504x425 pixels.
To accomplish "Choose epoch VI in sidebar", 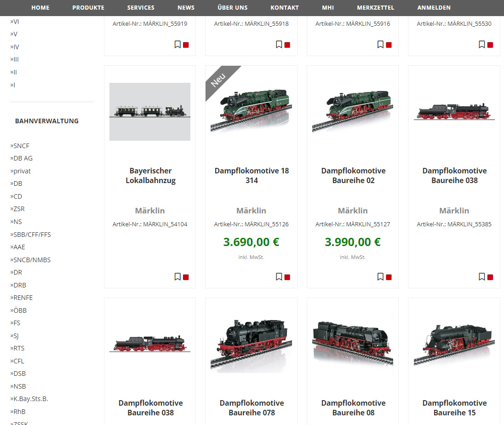I will (x=16, y=22).
